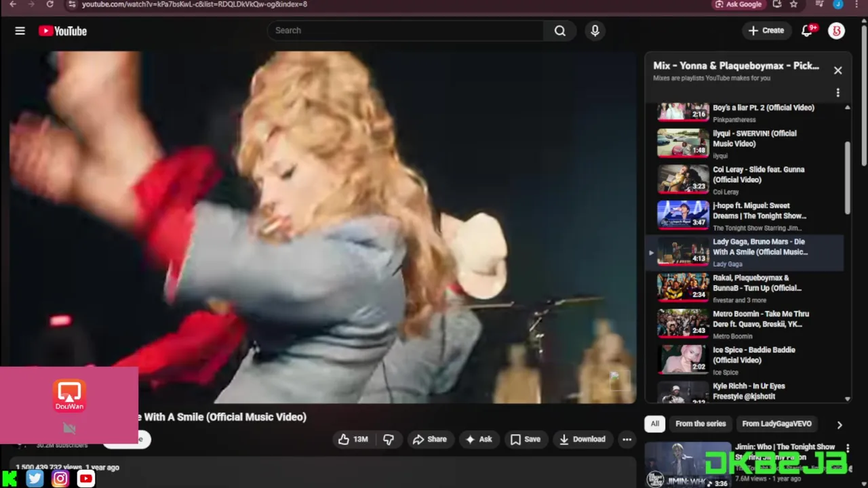Save video to a playlist

526,439
